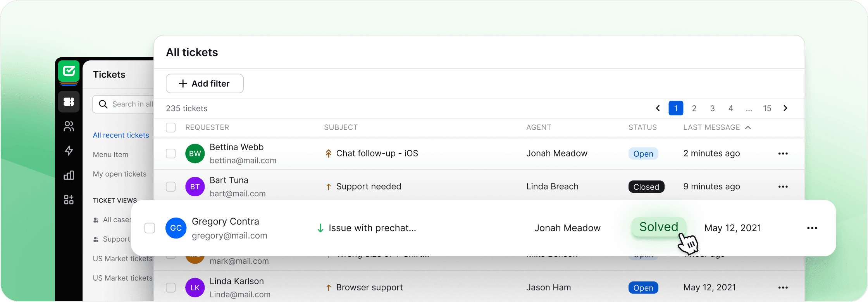Open the All cases ticket view
Image resolution: width=868 pixels, height=302 pixels.
click(117, 220)
